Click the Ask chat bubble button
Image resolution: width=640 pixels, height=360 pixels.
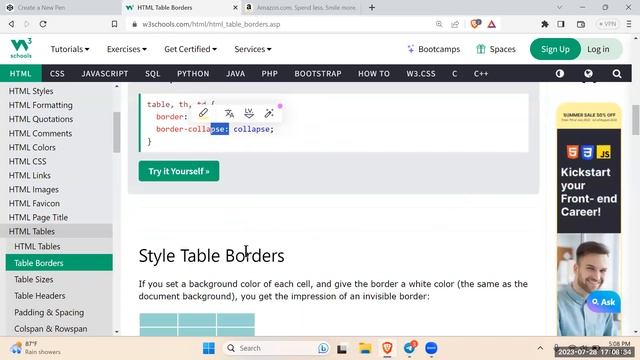pos(604,302)
